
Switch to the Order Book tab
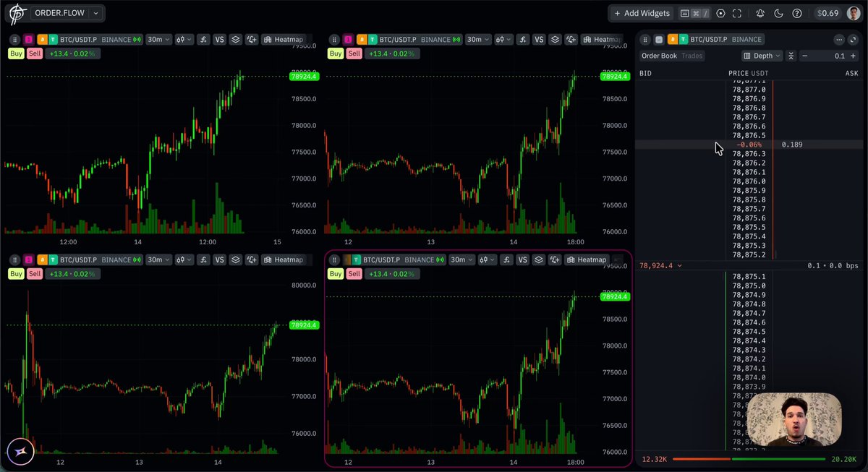[659, 56]
